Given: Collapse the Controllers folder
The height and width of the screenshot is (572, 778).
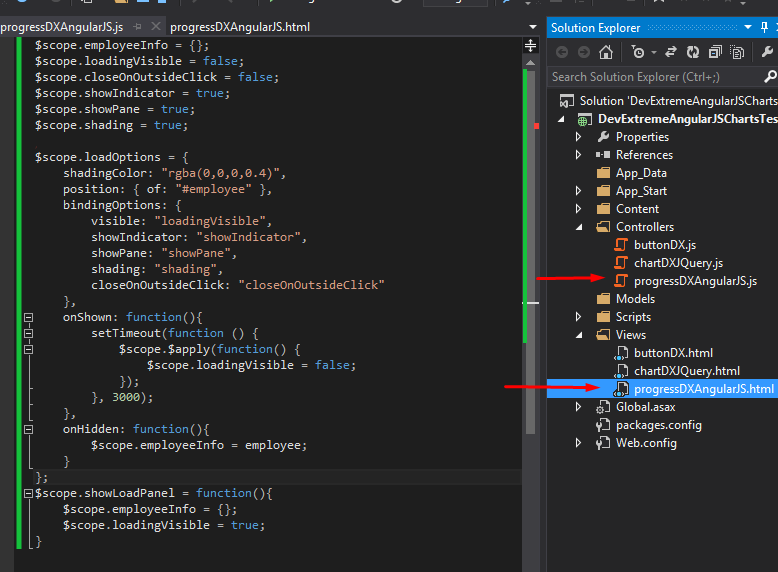Looking at the screenshot, I should coord(579,227).
